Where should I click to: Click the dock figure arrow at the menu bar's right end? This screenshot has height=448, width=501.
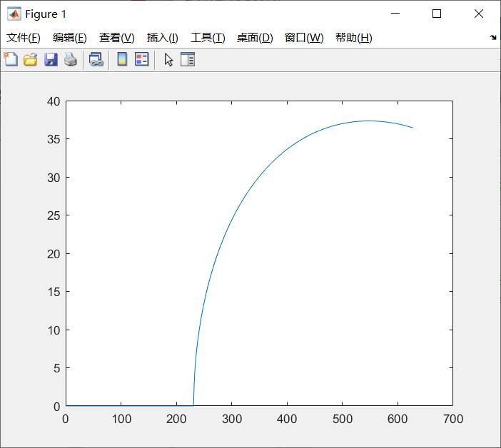[493, 38]
